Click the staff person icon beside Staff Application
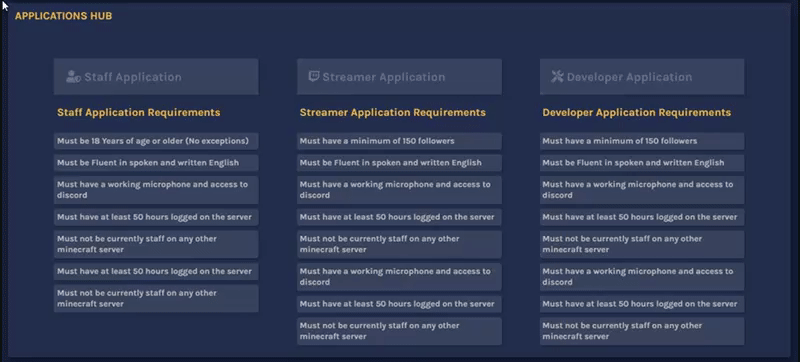800x362 pixels. coord(73,77)
